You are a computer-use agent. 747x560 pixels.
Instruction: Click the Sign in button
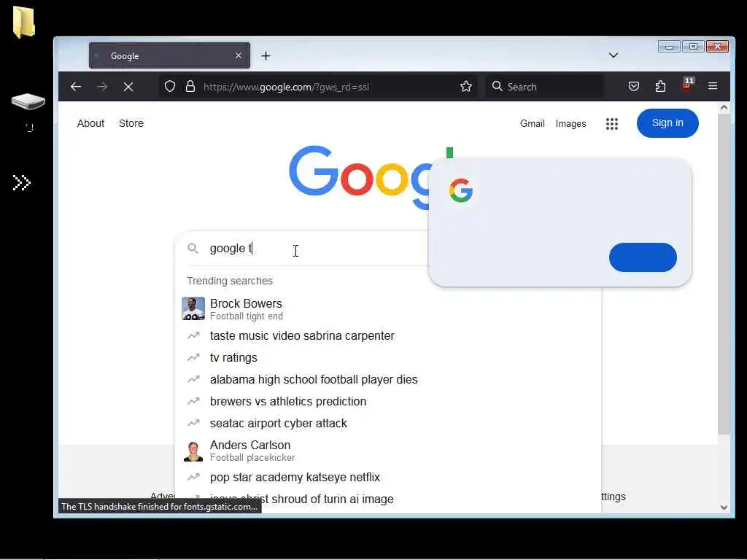click(x=667, y=123)
